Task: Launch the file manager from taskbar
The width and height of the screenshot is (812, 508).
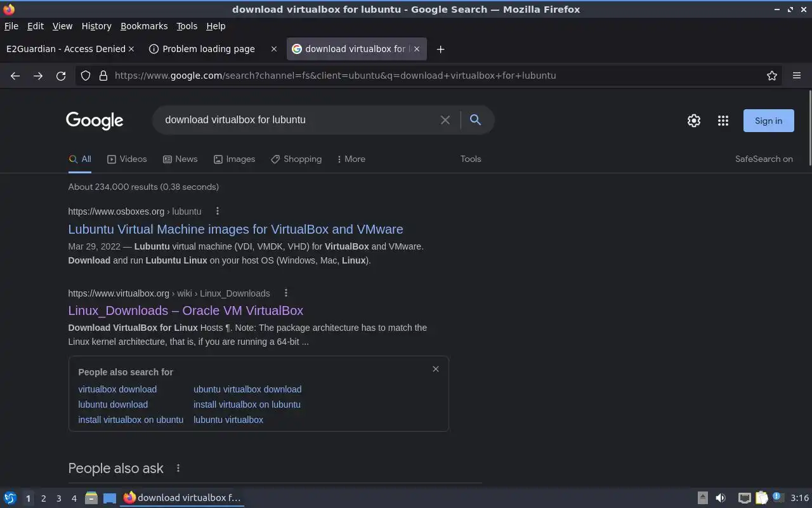Action: [x=91, y=498]
